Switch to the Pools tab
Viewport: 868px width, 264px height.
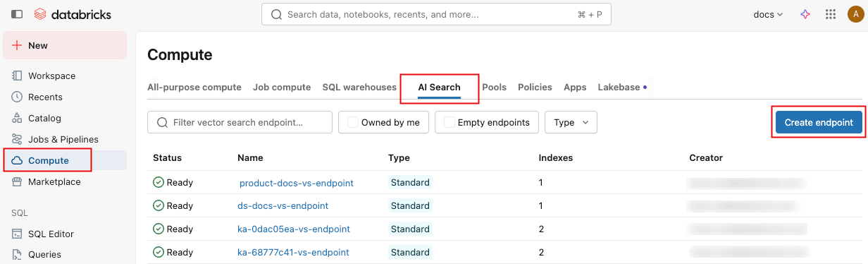[x=495, y=88]
